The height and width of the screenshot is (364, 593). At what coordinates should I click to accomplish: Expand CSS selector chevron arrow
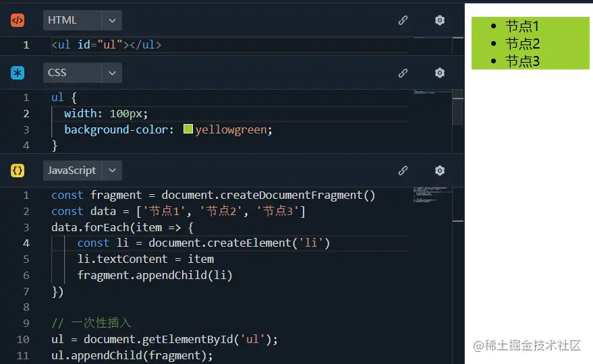point(112,73)
